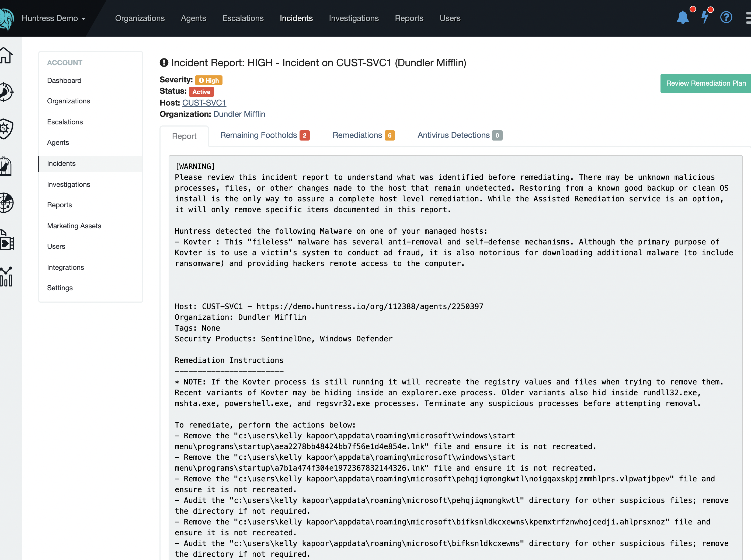Switch to the Remaining Footholds tab
The width and height of the screenshot is (751, 560).
tap(265, 135)
